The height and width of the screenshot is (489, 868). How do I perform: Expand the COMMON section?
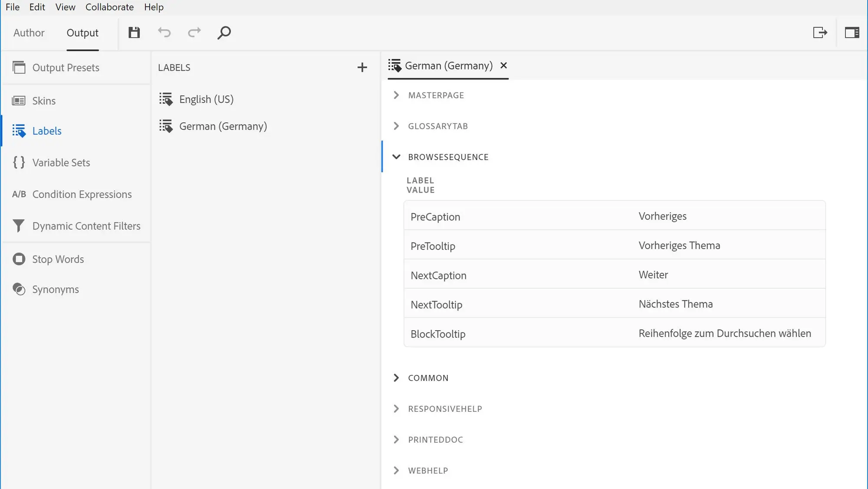coord(396,377)
